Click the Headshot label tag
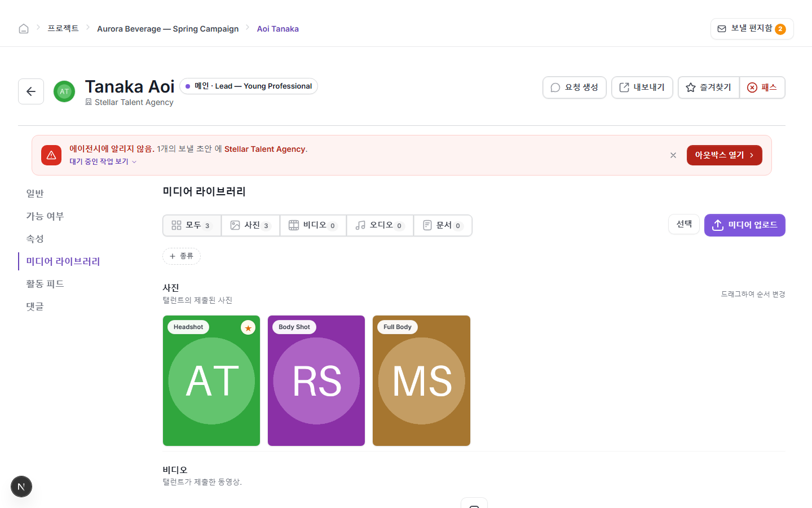Image resolution: width=812 pixels, height=508 pixels. click(188, 327)
